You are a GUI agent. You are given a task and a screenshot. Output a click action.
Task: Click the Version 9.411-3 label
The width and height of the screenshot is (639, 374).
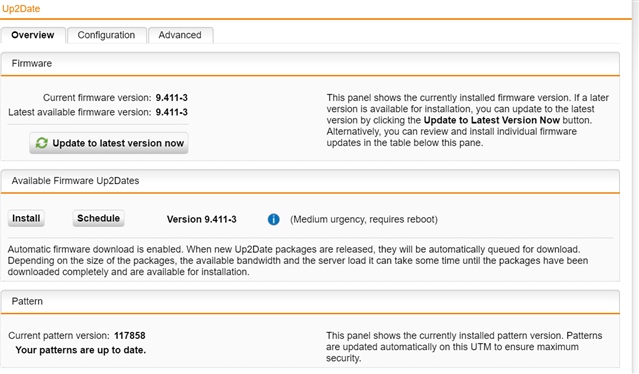tap(202, 220)
